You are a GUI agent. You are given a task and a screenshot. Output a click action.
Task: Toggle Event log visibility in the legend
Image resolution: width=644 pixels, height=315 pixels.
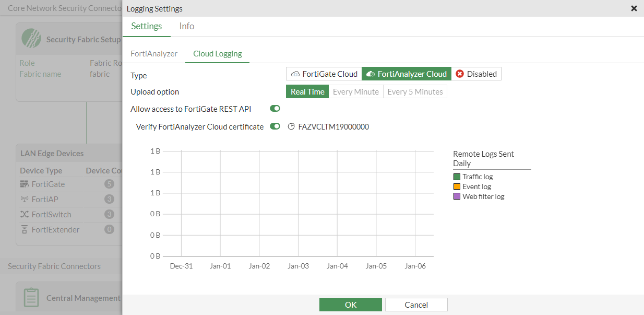click(x=456, y=186)
